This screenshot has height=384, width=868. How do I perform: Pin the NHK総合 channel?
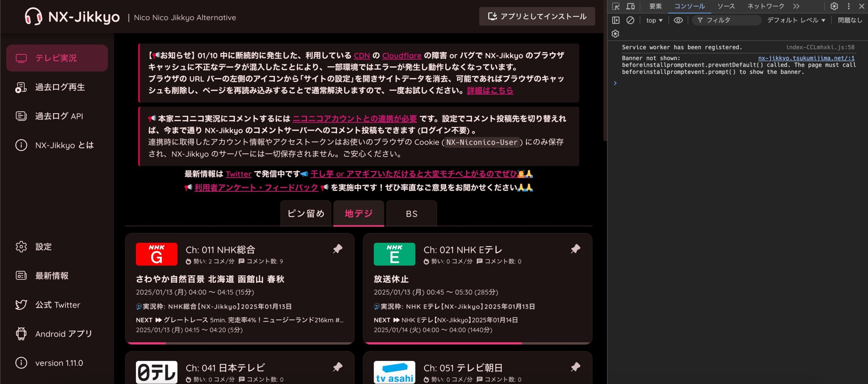[x=338, y=249]
